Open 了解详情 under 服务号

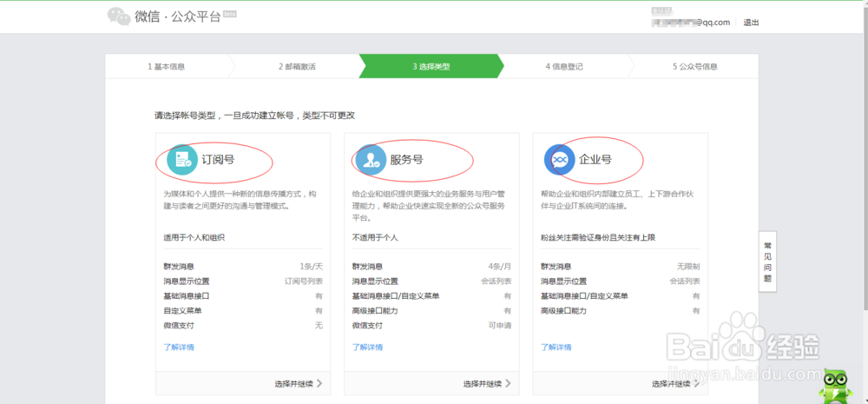pos(367,348)
